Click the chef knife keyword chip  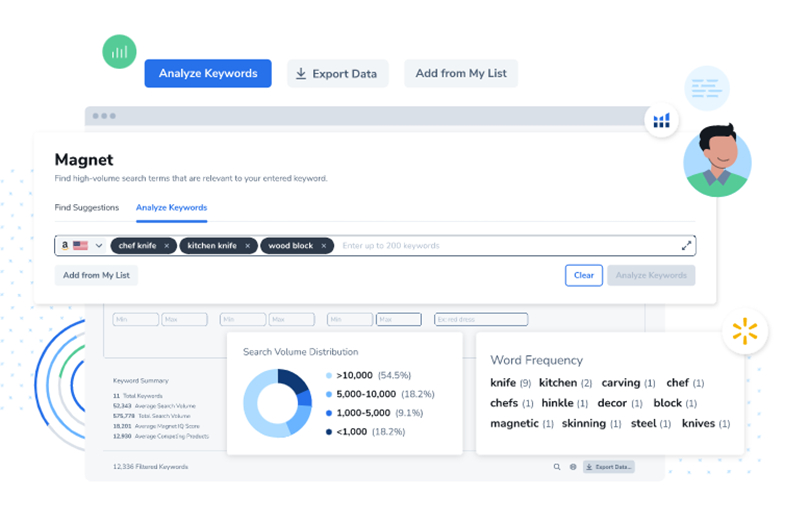click(143, 246)
